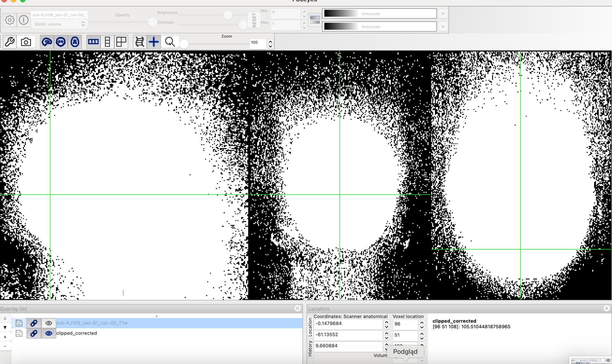Switch to the History tab
The height and width of the screenshot is (364, 612).
pos(310,348)
